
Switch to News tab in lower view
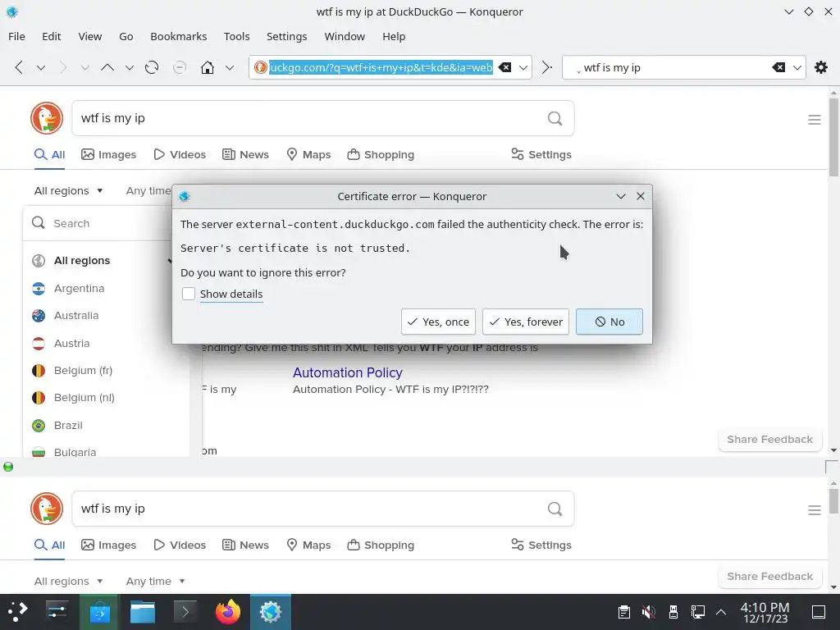coord(245,545)
